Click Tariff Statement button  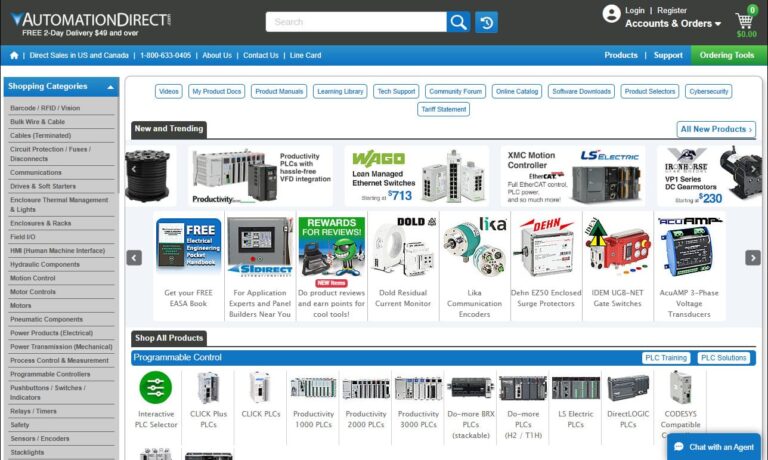(x=444, y=109)
